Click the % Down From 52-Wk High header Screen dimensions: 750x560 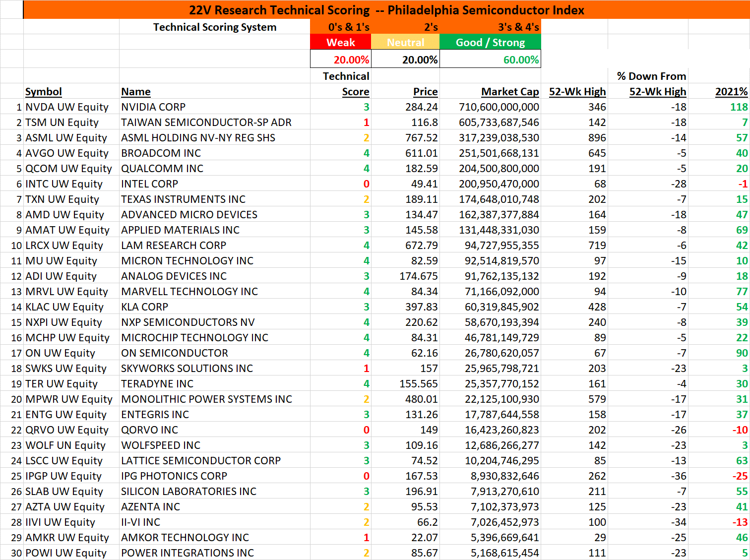pyautogui.click(x=652, y=84)
